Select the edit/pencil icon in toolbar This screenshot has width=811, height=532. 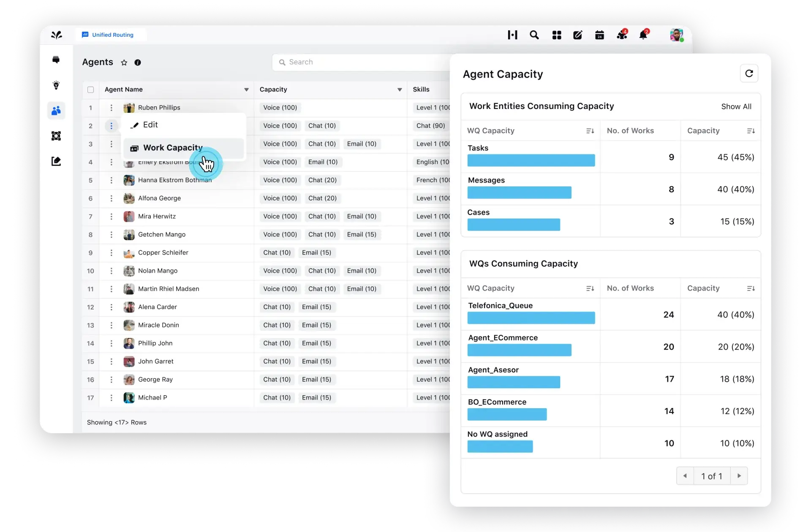coord(578,35)
